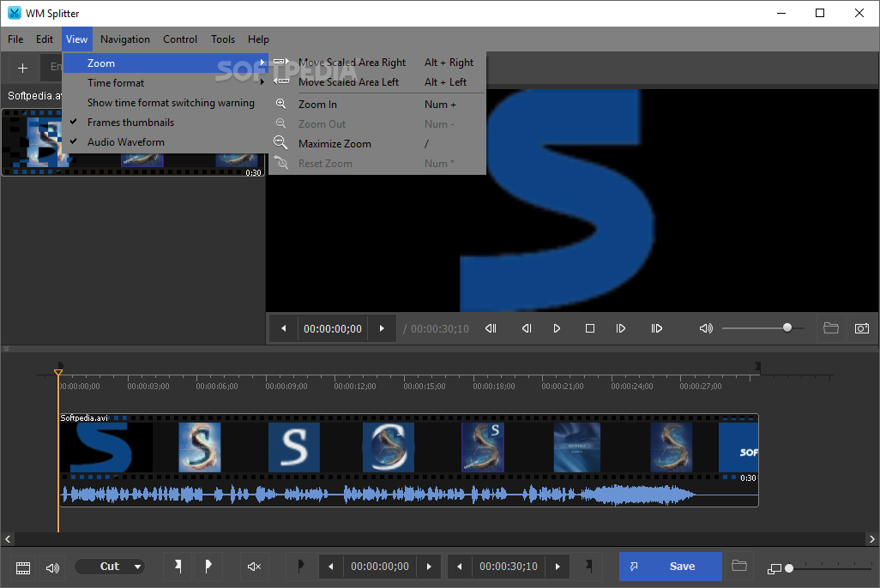This screenshot has width=880, height=588.
Task: Click the left arrow of the timeline scrollbar
Action: pos(8,539)
